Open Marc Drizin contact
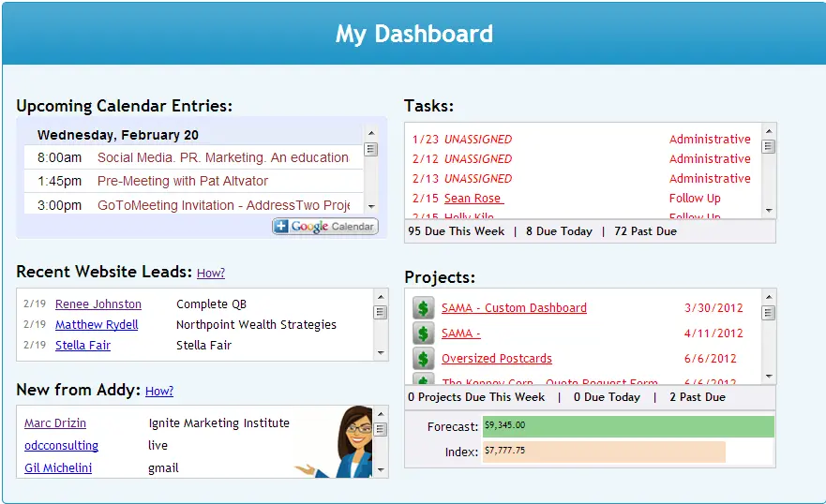Viewport: 826px width, 504px height. [x=54, y=423]
